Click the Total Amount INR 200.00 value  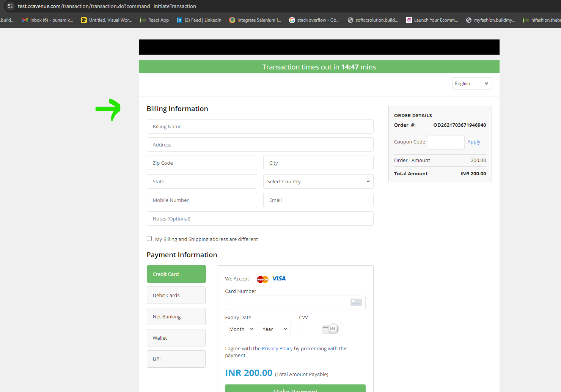(473, 173)
